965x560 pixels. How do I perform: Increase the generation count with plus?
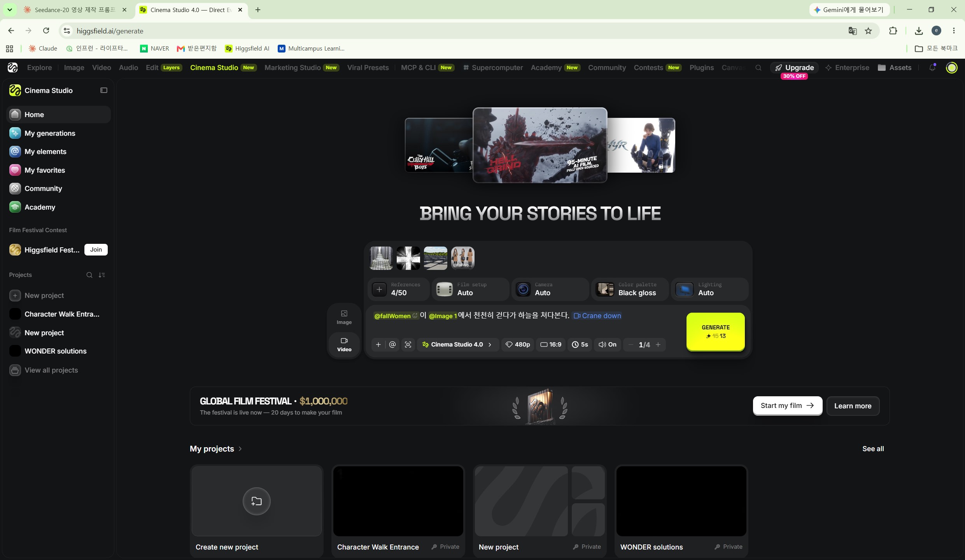point(658,345)
